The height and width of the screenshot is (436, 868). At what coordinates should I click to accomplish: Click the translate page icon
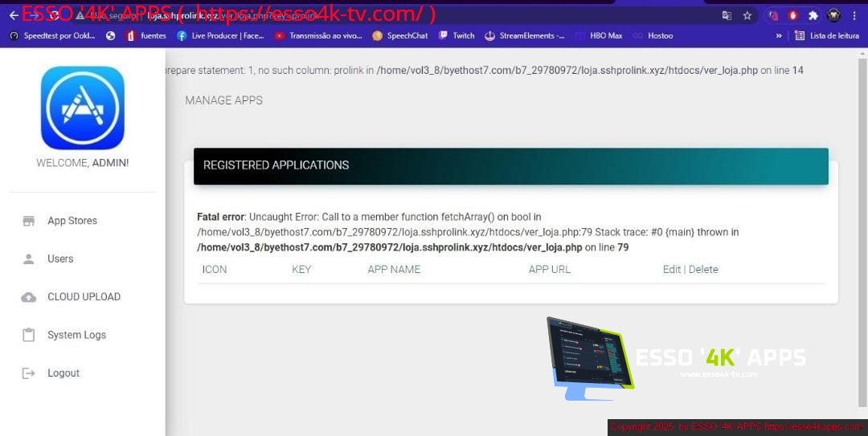(x=727, y=15)
